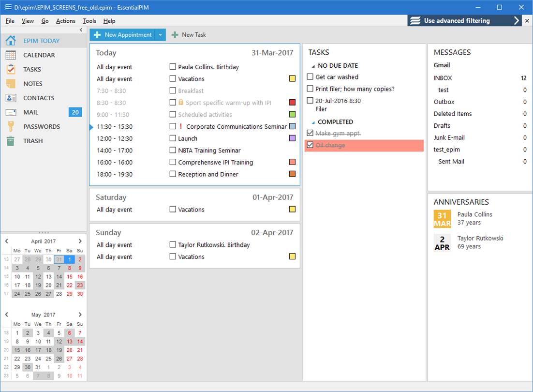Open the File menu
This screenshot has width=533, height=392.
[x=10, y=21]
